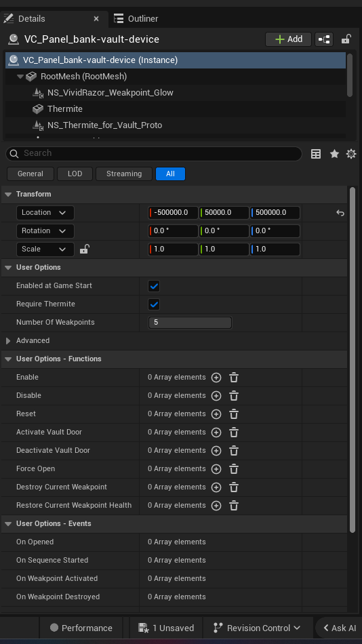The width and height of the screenshot is (362, 644).
Task: Click the Scale Z value field
Action: (275, 249)
